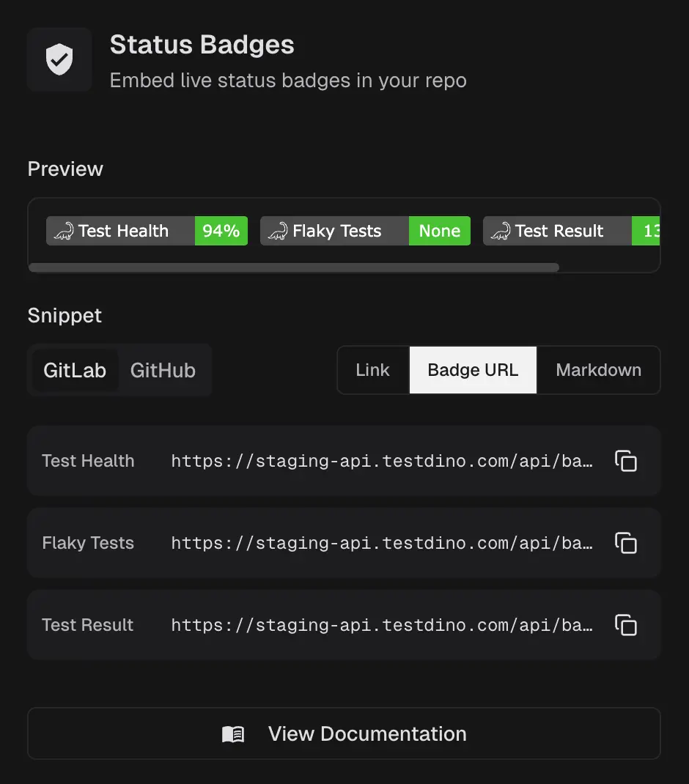
Task: Open View Documentation
Action: pos(344,733)
